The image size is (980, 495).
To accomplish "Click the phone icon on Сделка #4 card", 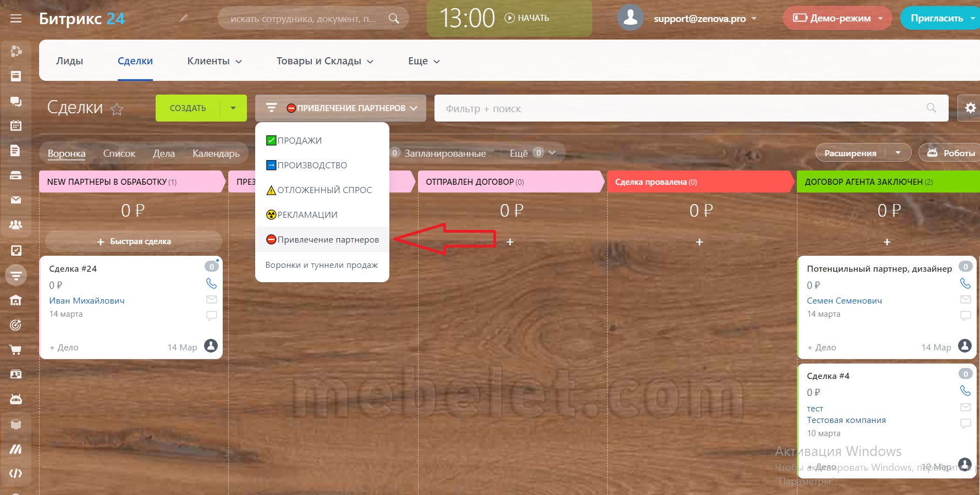I will coord(965,391).
